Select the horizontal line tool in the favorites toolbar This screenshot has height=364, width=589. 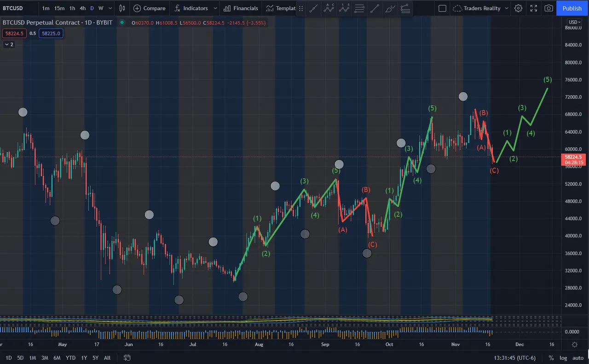(359, 8)
